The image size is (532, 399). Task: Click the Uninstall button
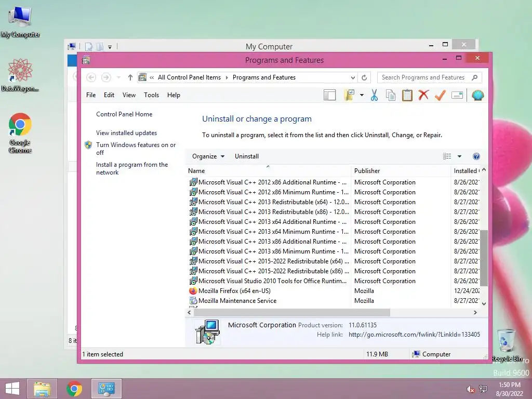click(x=247, y=156)
